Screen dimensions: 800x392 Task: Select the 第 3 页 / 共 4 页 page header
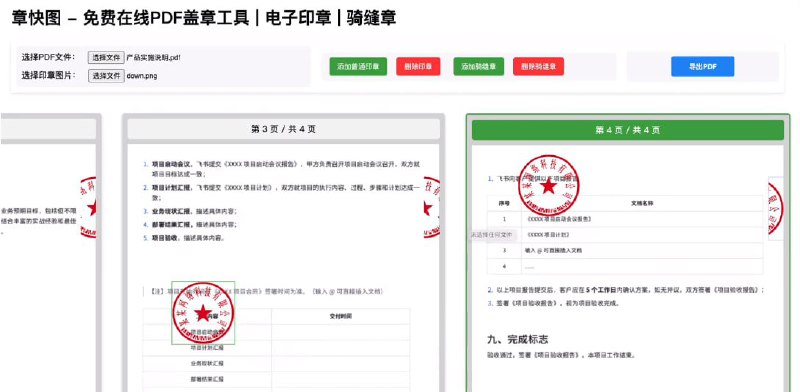click(283, 129)
